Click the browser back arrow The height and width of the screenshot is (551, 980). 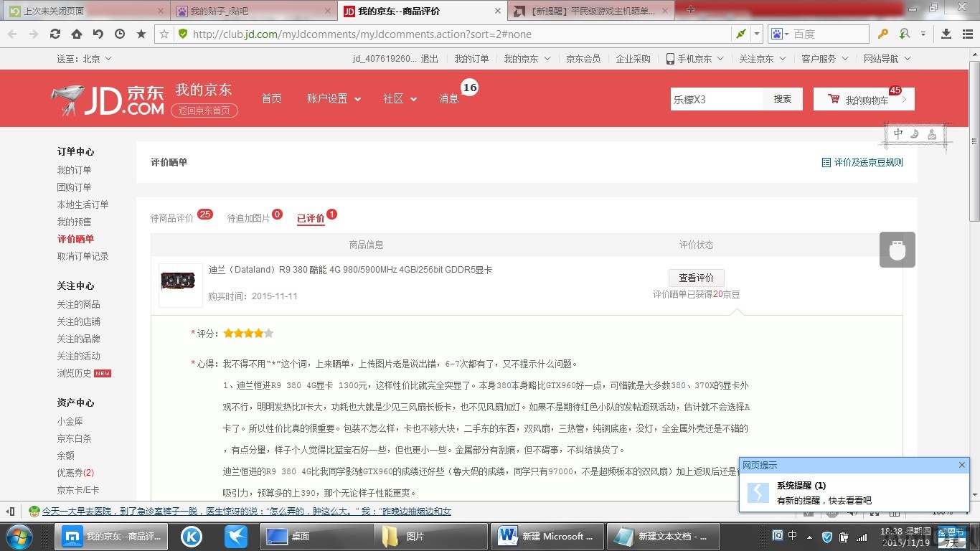(12, 34)
